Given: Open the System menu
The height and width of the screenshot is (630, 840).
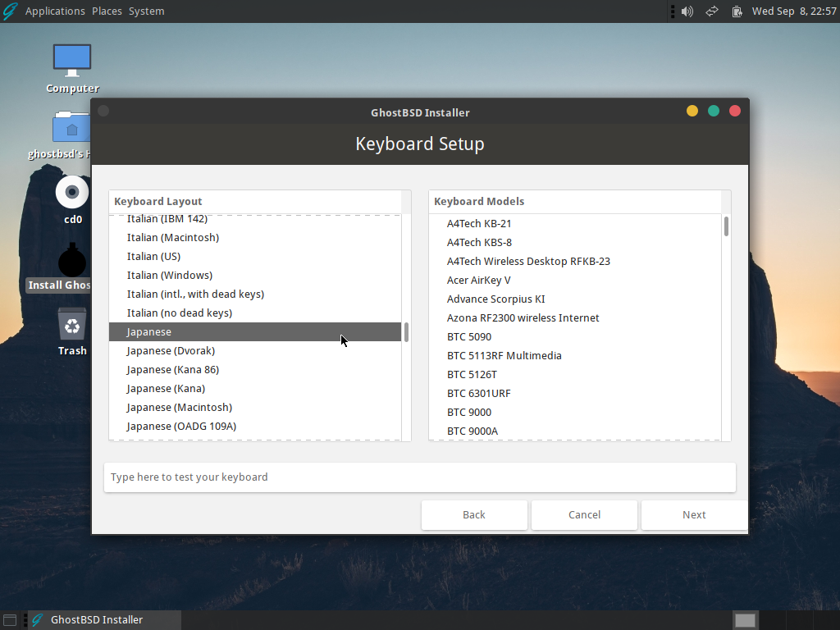Looking at the screenshot, I should [x=146, y=11].
